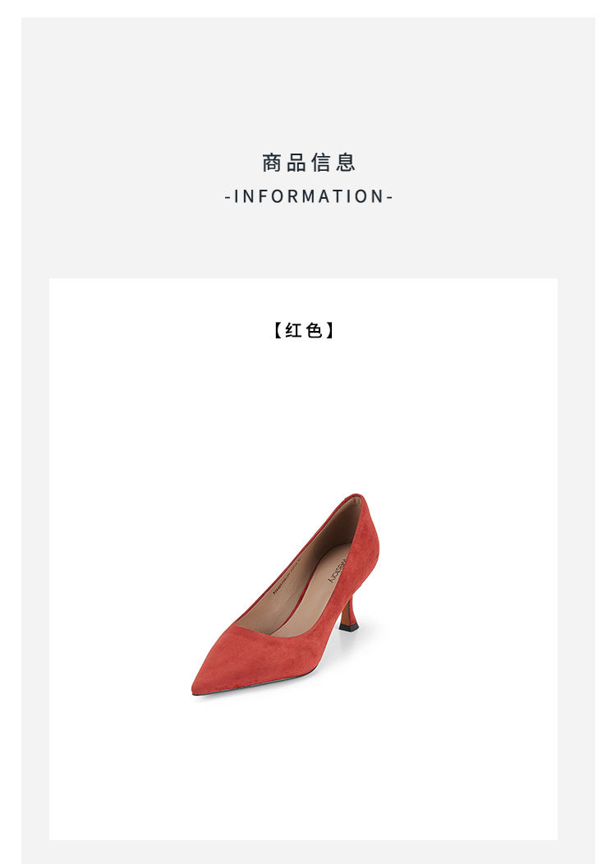Click the black heel tip of the pump
This screenshot has height=864, width=616.
[349, 627]
